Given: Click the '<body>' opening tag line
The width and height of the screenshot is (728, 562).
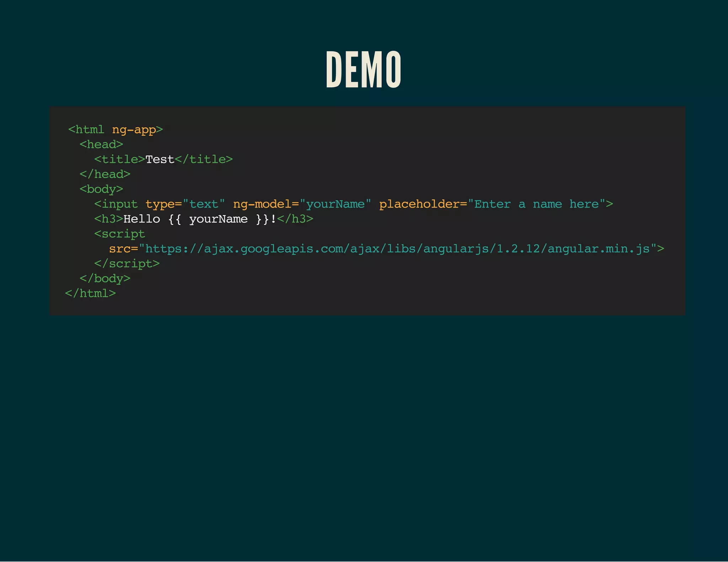Looking at the screenshot, I should tap(101, 189).
